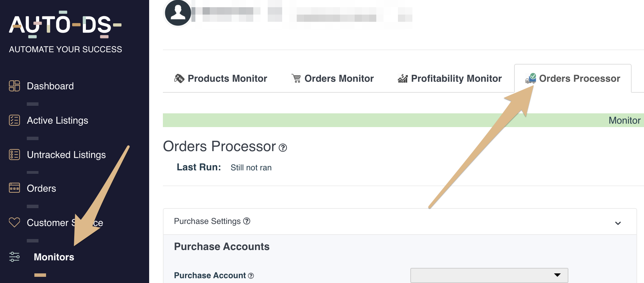644x283 pixels.
Task: Click the Monitors sliders icon
Action: pyautogui.click(x=14, y=257)
